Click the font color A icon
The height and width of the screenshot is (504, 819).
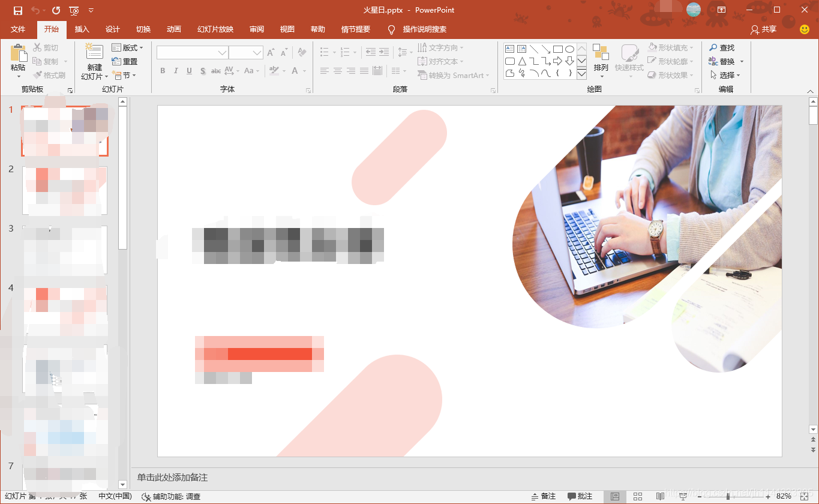295,71
